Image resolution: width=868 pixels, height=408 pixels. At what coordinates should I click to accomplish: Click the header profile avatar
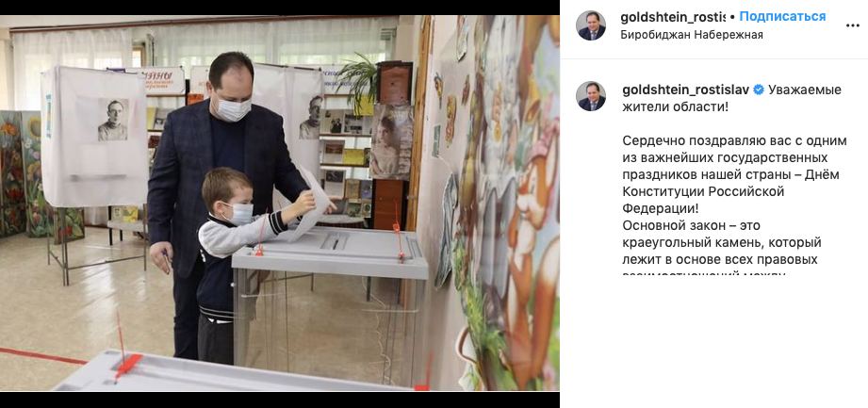coord(591,25)
